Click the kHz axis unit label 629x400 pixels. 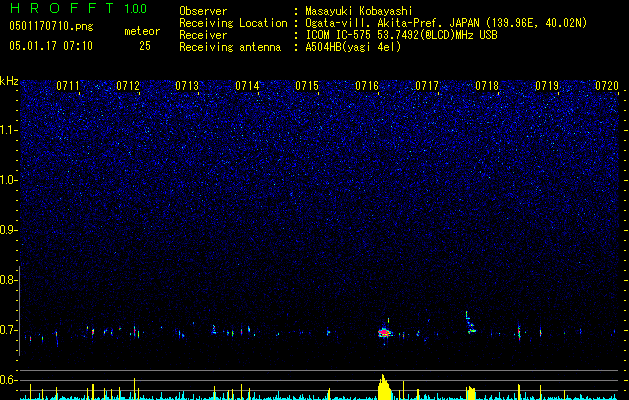point(9,81)
